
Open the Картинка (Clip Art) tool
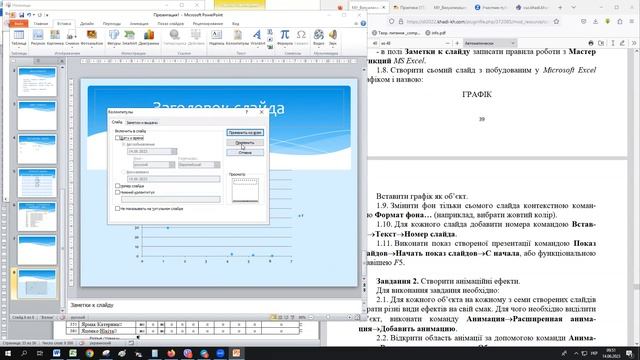point(55,38)
